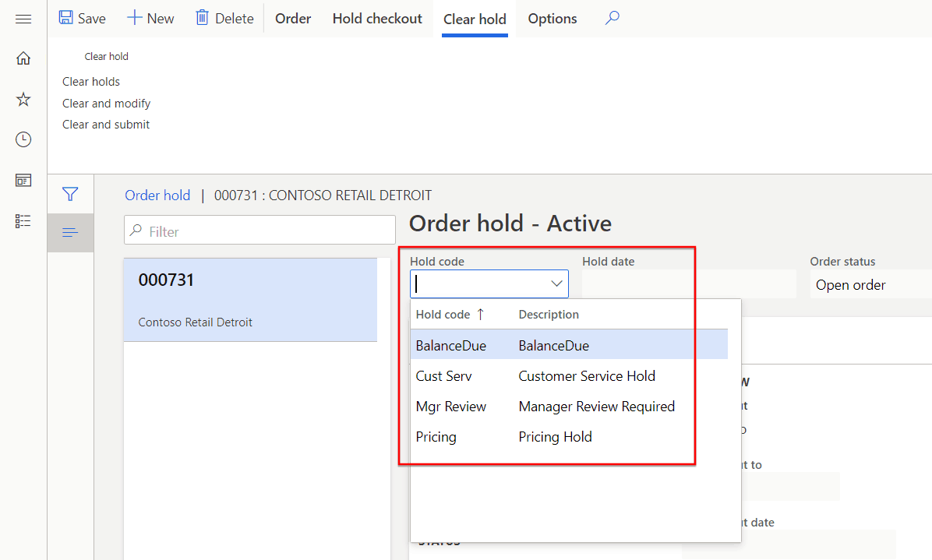932x560 pixels.
Task: Open the navigation pane hamburger menu
Action: (23, 19)
